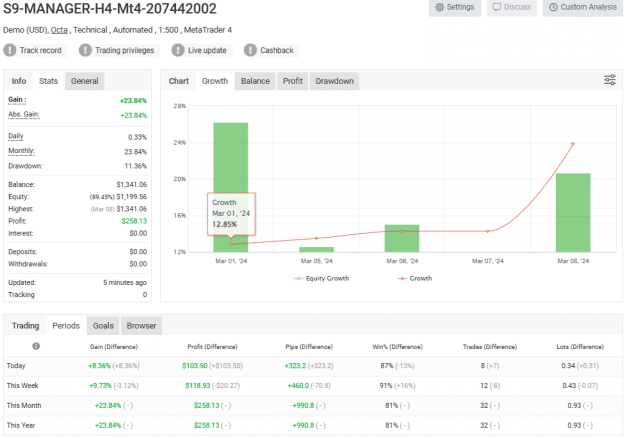Switch to the Info tab
This screenshot has width=625, height=438.
tap(19, 81)
